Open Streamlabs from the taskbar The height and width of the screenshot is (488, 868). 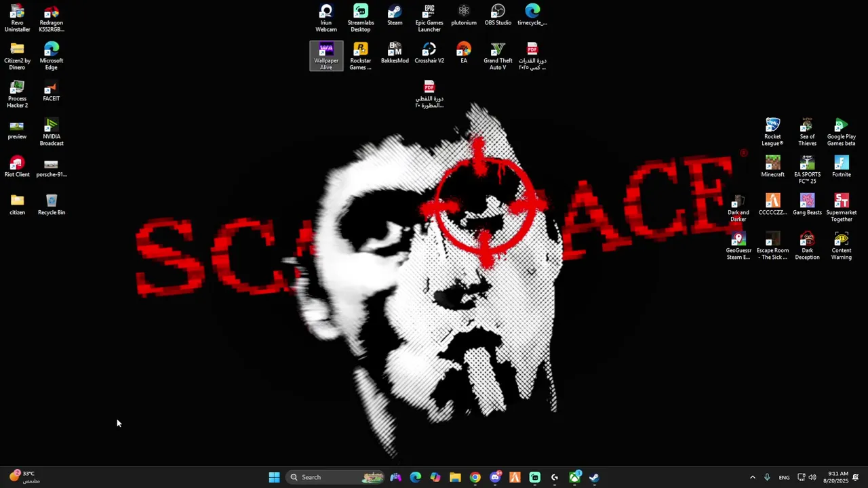coord(535,477)
